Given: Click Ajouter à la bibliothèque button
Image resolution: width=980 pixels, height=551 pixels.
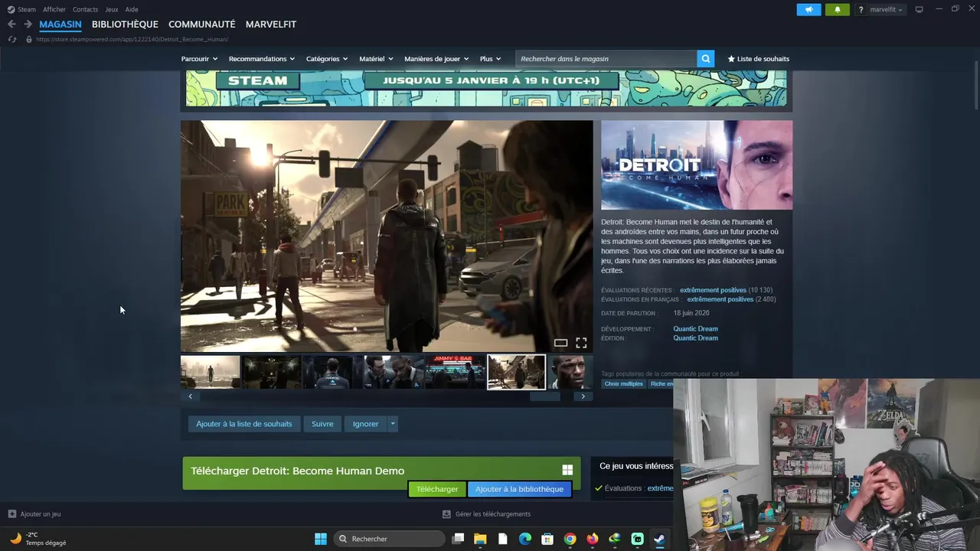Looking at the screenshot, I should (x=519, y=489).
